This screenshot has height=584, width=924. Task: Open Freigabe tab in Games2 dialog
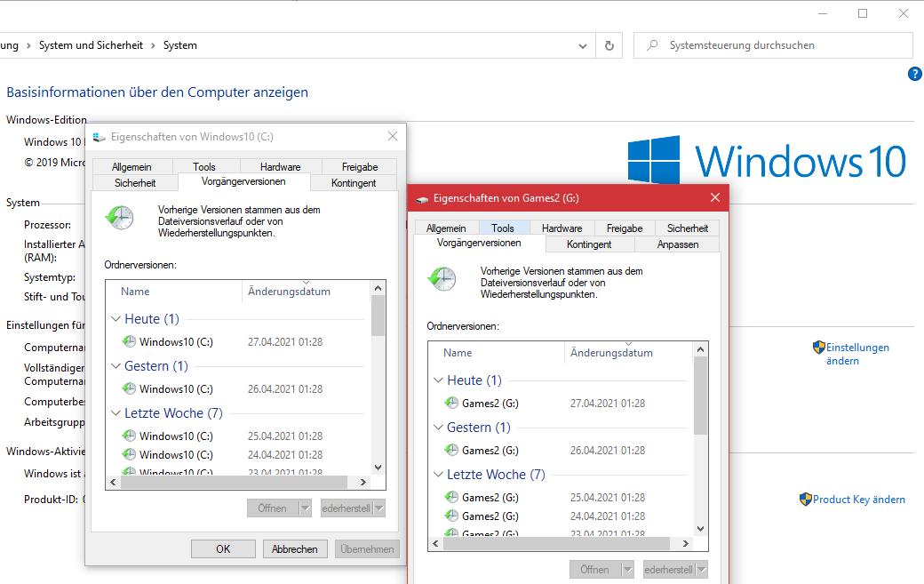point(625,228)
